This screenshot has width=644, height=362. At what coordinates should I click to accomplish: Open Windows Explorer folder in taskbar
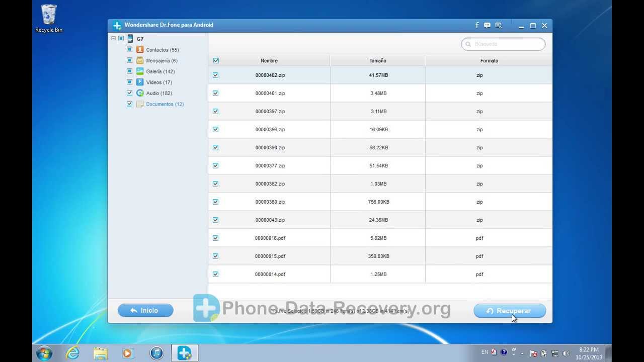tap(101, 353)
